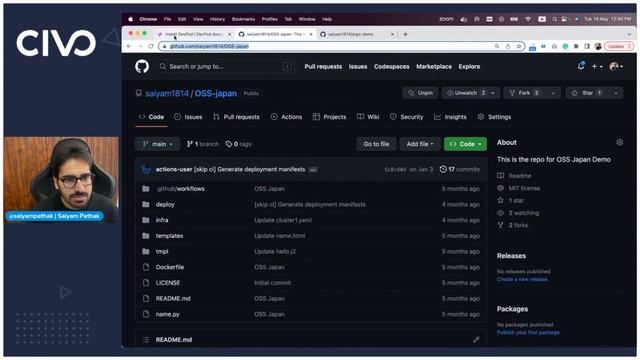This screenshot has width=640, height=360.
Task: Open the Unwatch dropdown arrow
Action: pyautogui.click(x=493, y=93)
